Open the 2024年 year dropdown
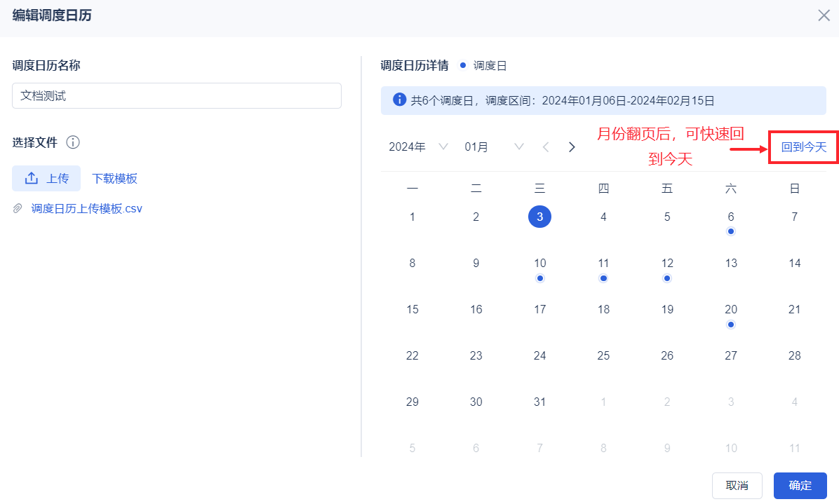 418,147
